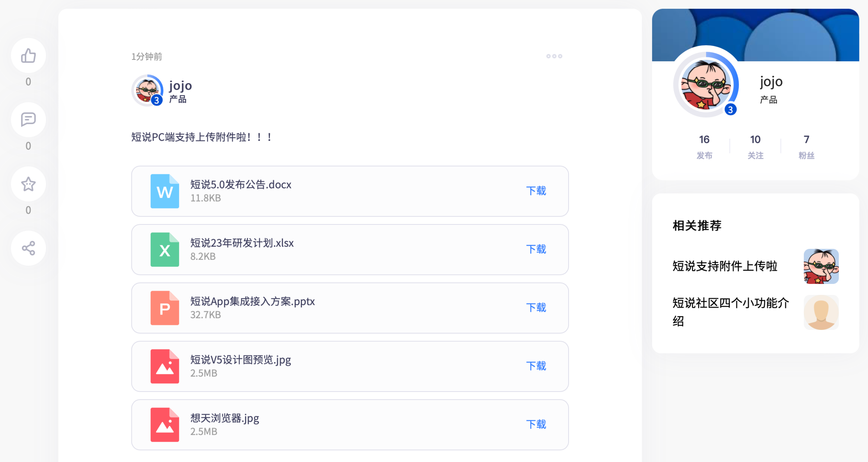The image size is (868, 462).
Task: Click the 32.7KB file size label
Action: [205, 315]
